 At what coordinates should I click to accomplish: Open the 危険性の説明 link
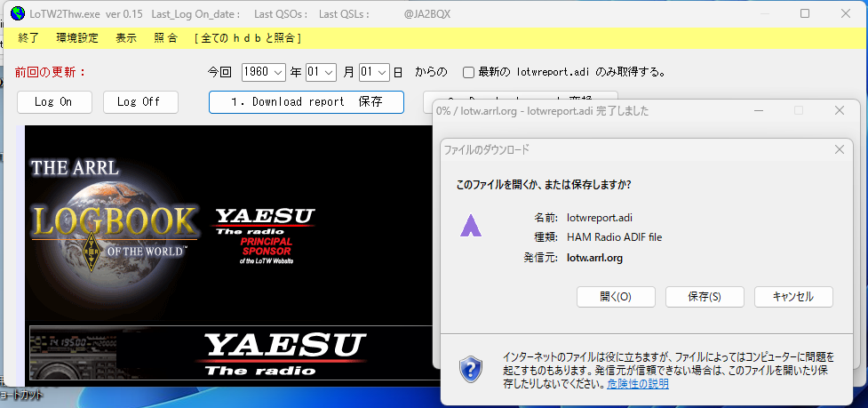tap(638, 384)
